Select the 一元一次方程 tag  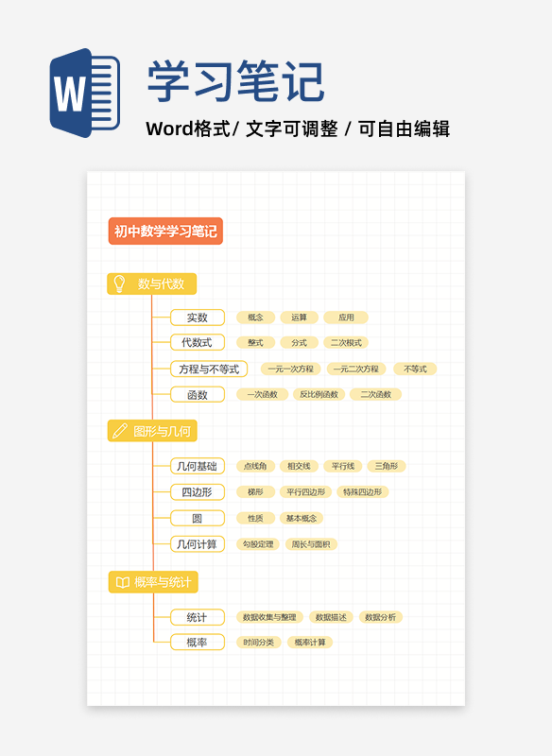pos(291,369)
